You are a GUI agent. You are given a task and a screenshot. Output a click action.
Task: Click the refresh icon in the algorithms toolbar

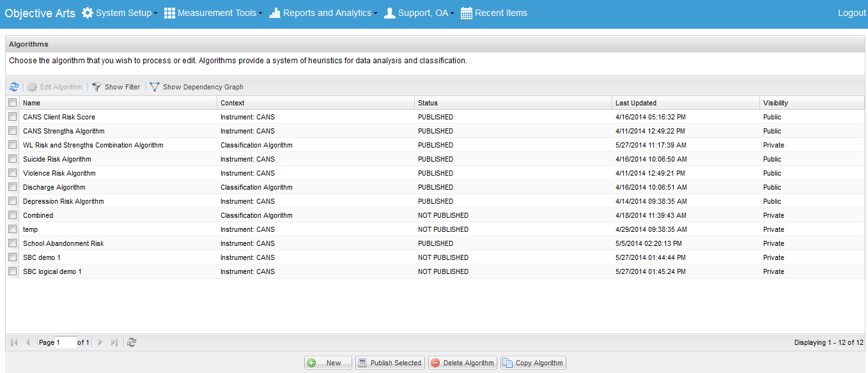pos(14,87)
